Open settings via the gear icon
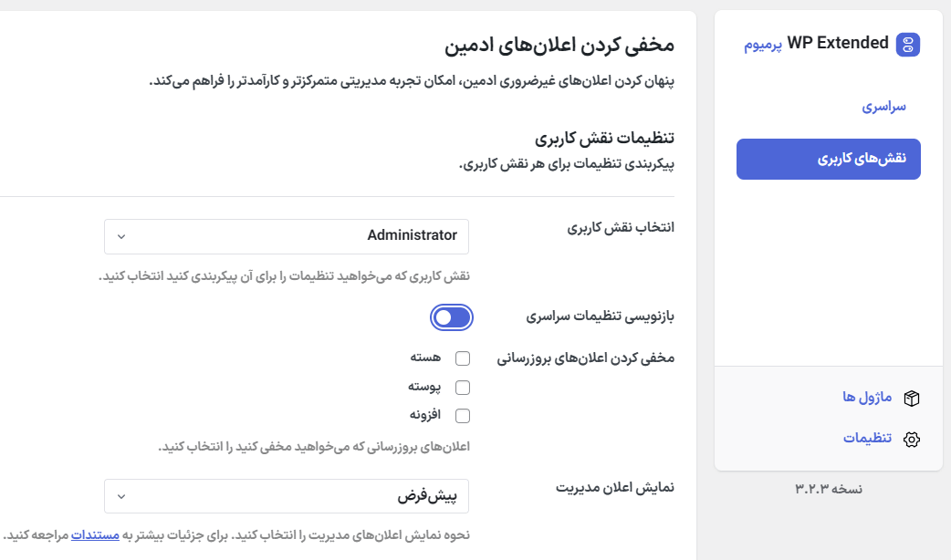 [x=912, y=438]
